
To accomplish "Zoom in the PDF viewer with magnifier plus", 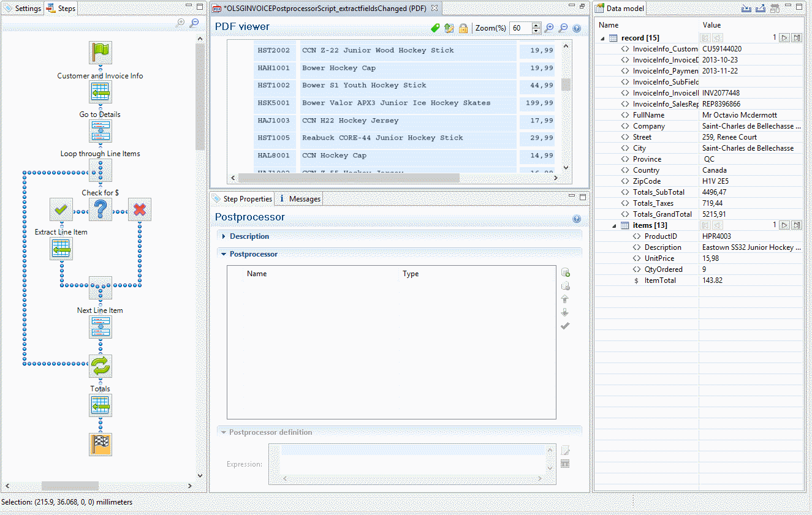I will pos(549,28).
